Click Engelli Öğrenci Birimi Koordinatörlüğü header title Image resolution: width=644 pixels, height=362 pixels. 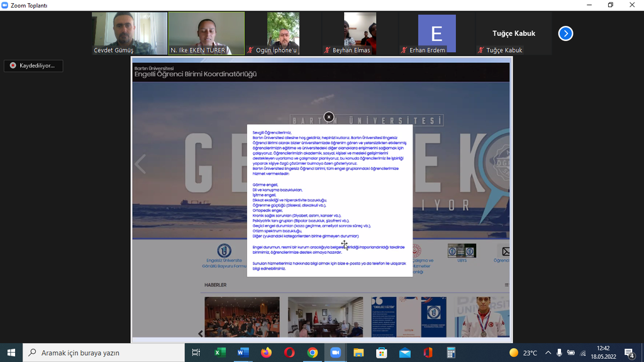(x=196, y=74)
